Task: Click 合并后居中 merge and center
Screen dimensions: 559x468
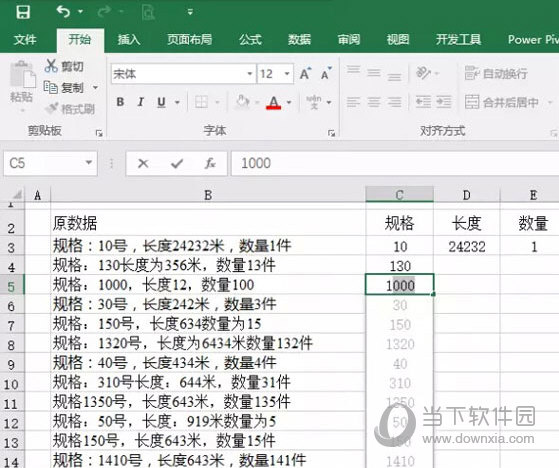Action: 502,102
